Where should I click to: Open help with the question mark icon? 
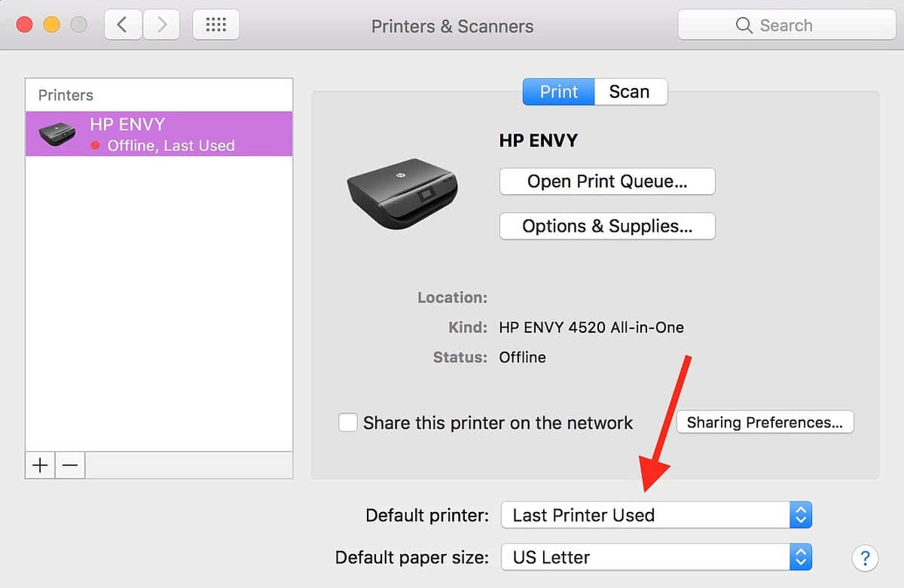[865, 558]
